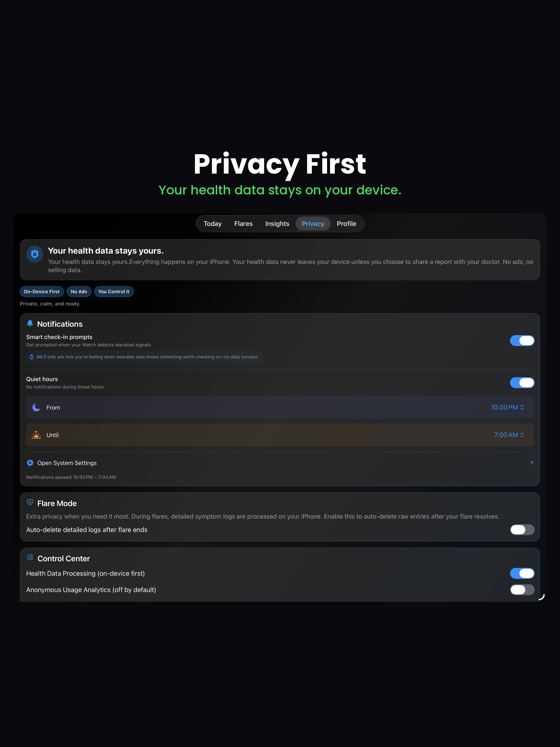Enable auto-delete detailed logs after flare
Image resolution: width=560 pixels, height=747 pixels.
522,530
